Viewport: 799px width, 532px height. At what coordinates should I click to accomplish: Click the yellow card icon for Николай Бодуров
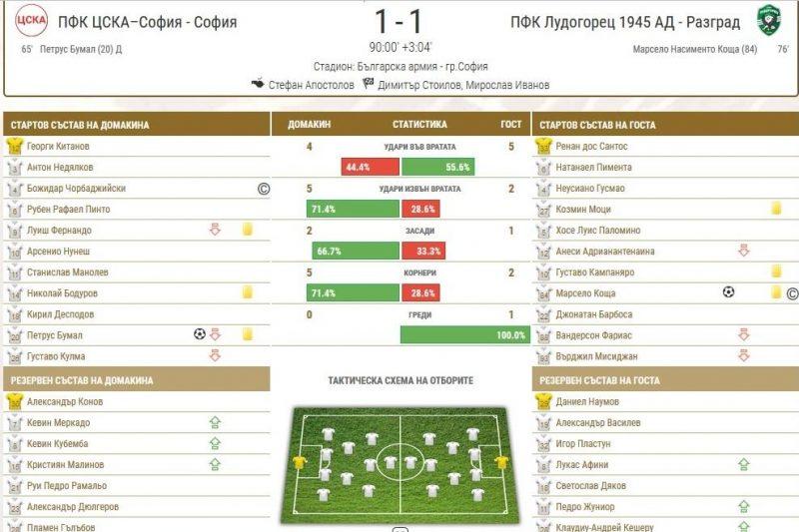coord(247,292)
